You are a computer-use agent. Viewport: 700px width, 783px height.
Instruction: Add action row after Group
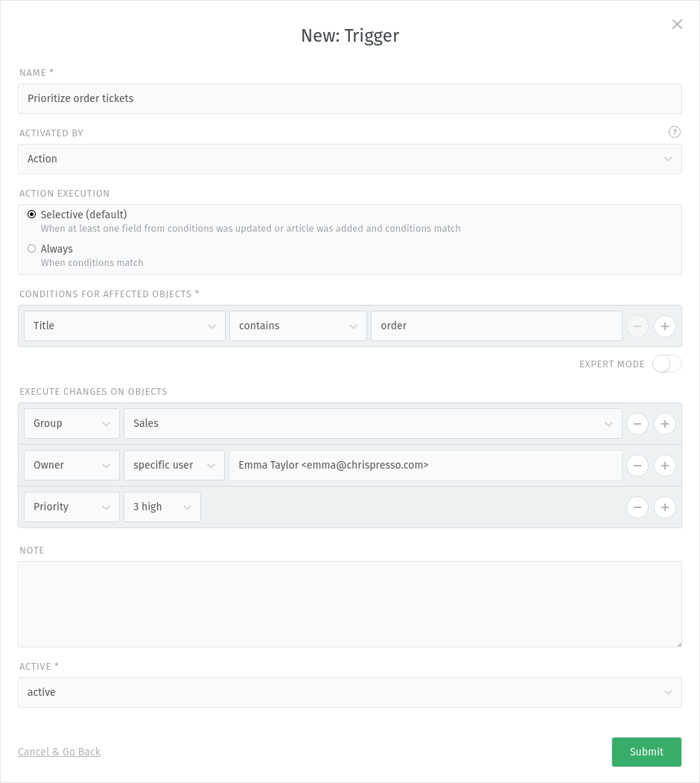[x=664, y=424]
